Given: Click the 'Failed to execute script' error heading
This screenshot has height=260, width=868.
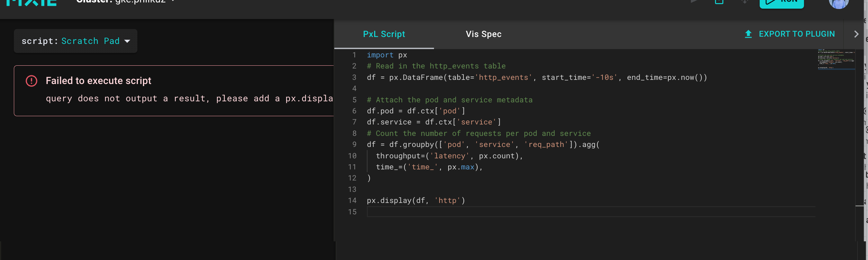Looking at the screenshot, I should (99, 81).
